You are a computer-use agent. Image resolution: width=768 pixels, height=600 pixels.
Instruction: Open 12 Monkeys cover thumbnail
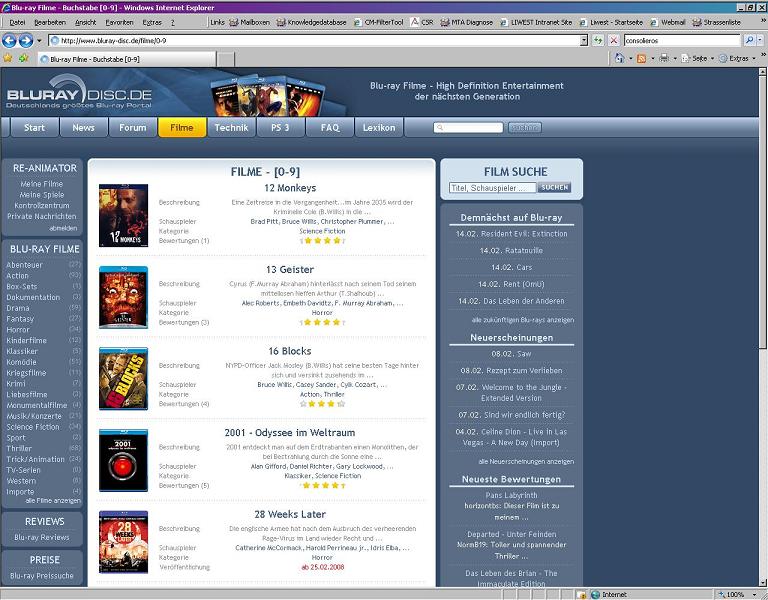[x=123, y=216]
